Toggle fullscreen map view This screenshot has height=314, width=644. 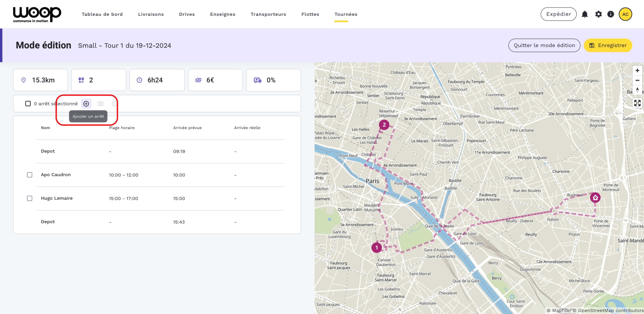coord(637,103)
